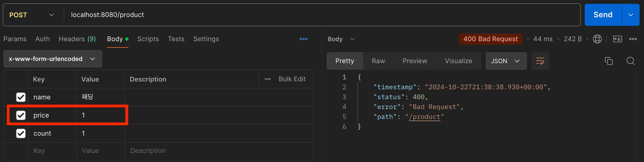The height and width of the screenshot is (162, 644).
Task: Expand the Send button arrow options
Action: [630, 15]
